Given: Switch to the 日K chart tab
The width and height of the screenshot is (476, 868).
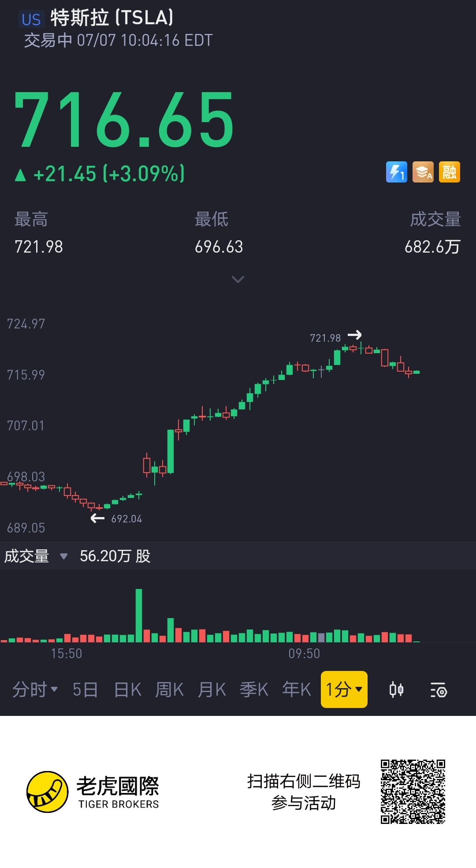Looking at the screenshot, I should click(127, 689).
